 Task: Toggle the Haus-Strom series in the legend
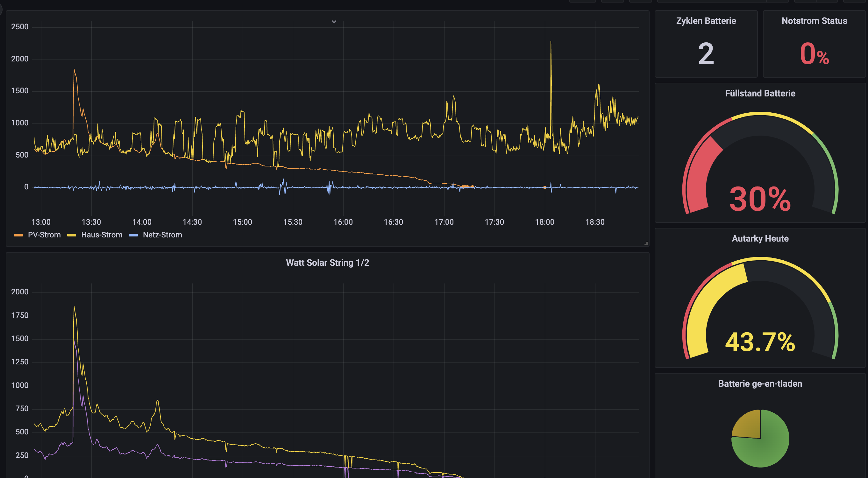click(x=102, y=235)
